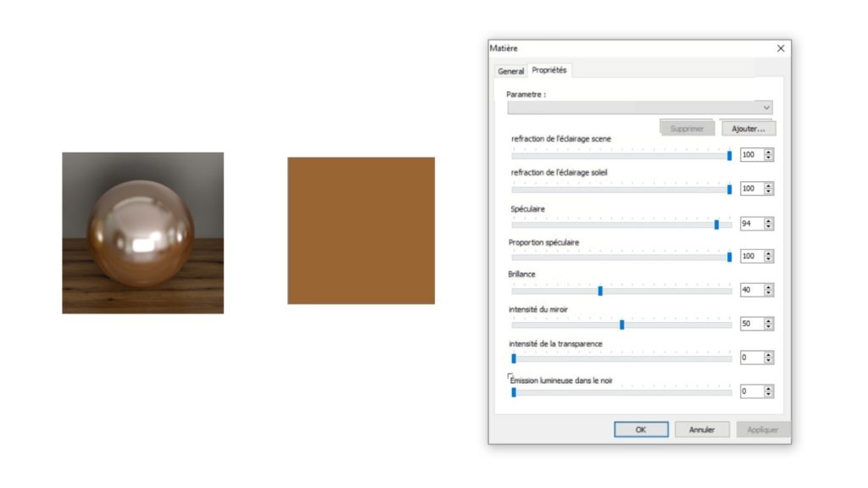Screen dimensions: 868x488
Task: Click the Annuler button
Action: (x=702, y=430)
